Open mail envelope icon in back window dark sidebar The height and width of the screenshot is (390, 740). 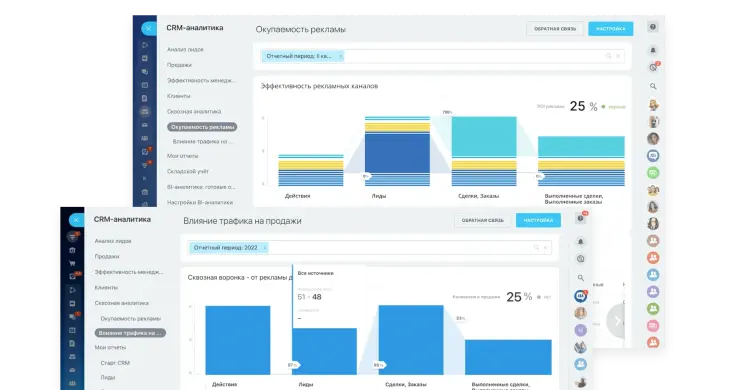145,125
